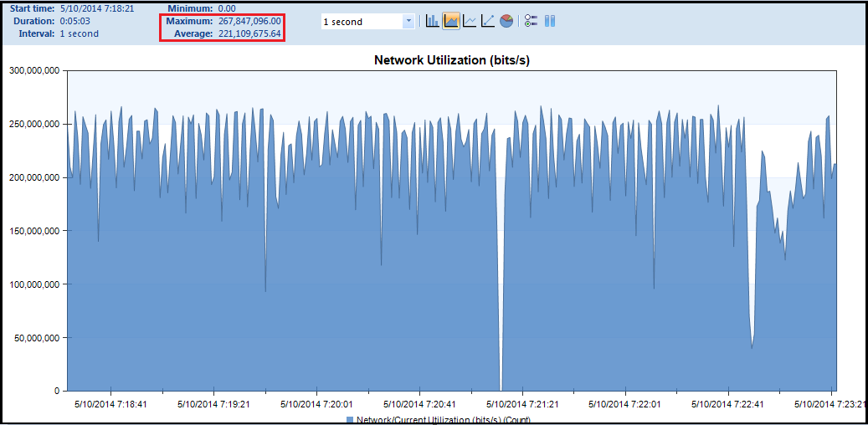The width and height of the screenshot is (868, 425).
Task: Switch to the line chart view
Action: pos(470,21)
